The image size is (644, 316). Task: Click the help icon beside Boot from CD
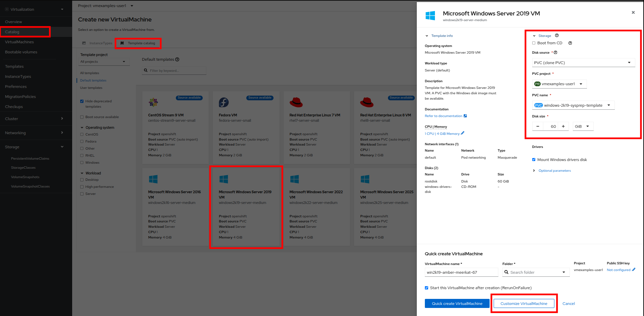570,43
